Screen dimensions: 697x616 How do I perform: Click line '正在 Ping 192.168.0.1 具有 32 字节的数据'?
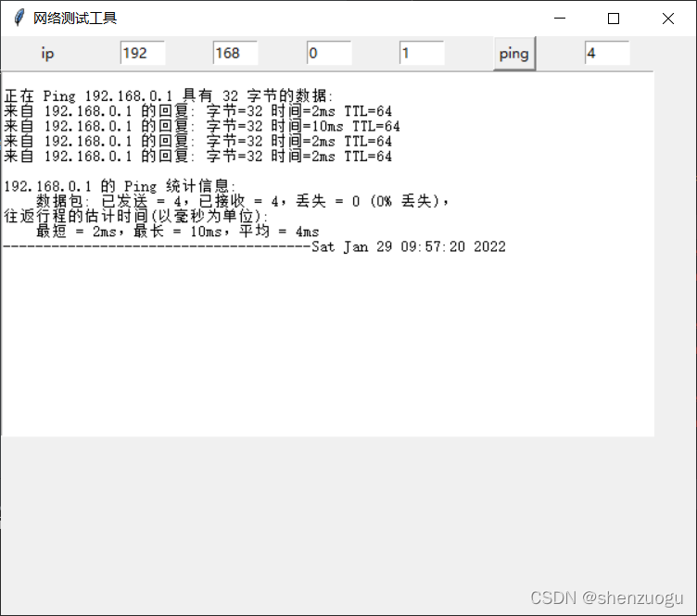click(169, 96)
